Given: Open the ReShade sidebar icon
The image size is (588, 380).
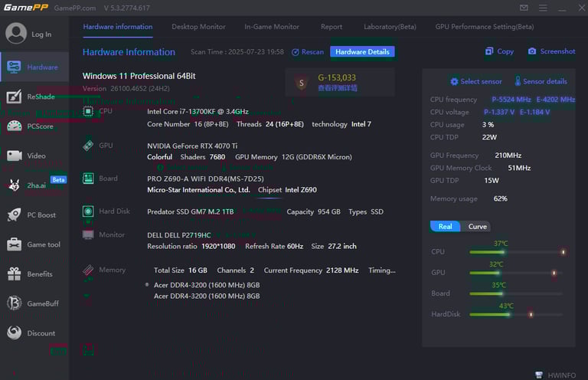Looking at the screenshot, I should [14, 97].
